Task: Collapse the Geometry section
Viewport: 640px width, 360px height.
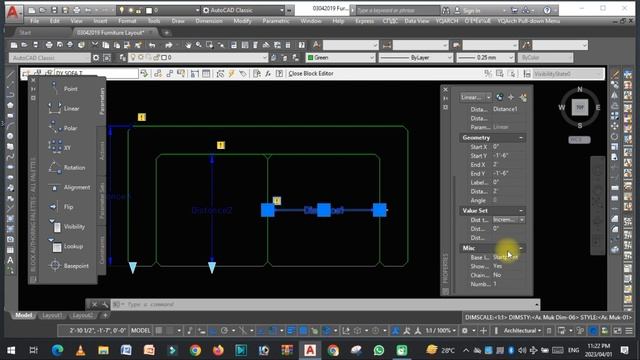Action: coord(521,138)
